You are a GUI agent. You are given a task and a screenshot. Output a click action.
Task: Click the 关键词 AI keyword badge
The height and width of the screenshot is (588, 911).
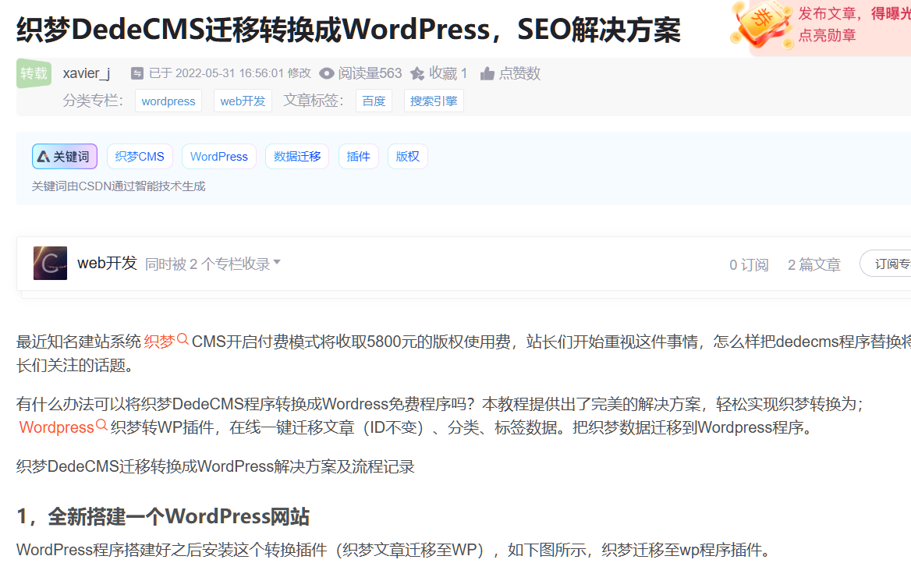[x=65, y=156]
